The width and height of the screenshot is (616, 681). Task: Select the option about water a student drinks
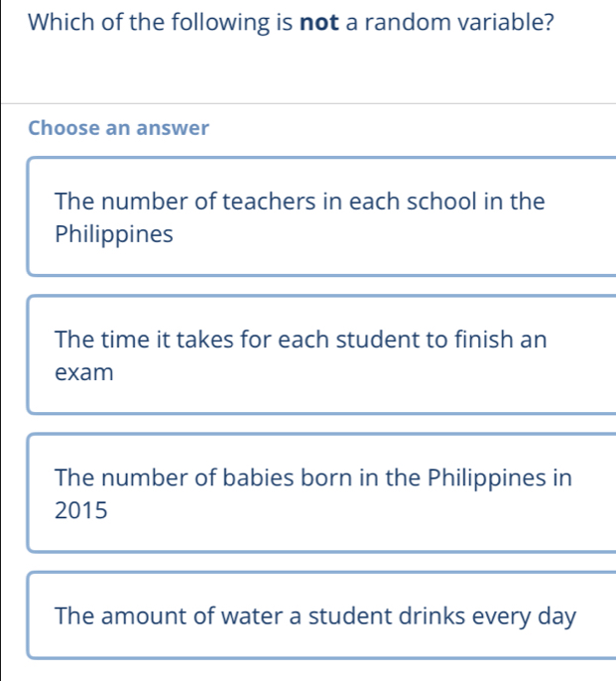(x=321, y=615)
